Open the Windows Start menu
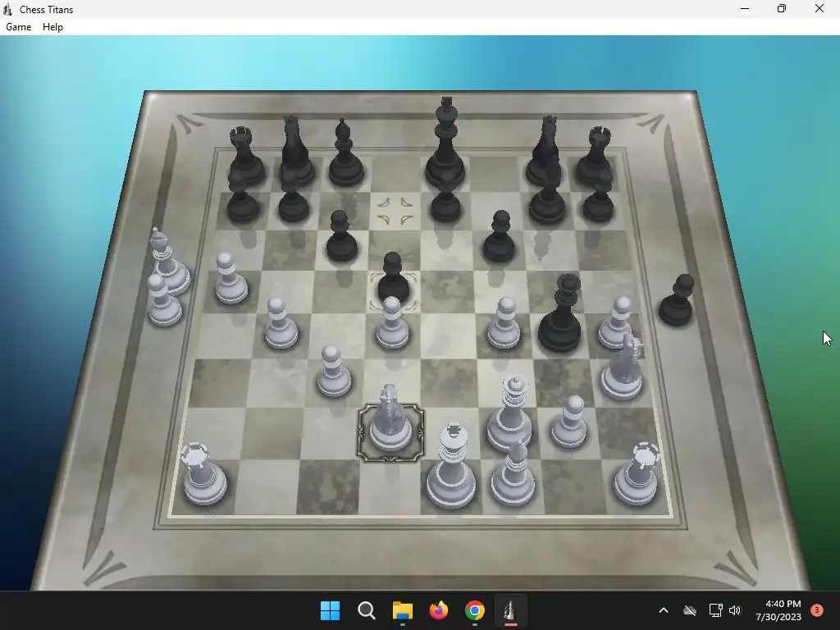The image size is (840, 630). tap(330, 610)
